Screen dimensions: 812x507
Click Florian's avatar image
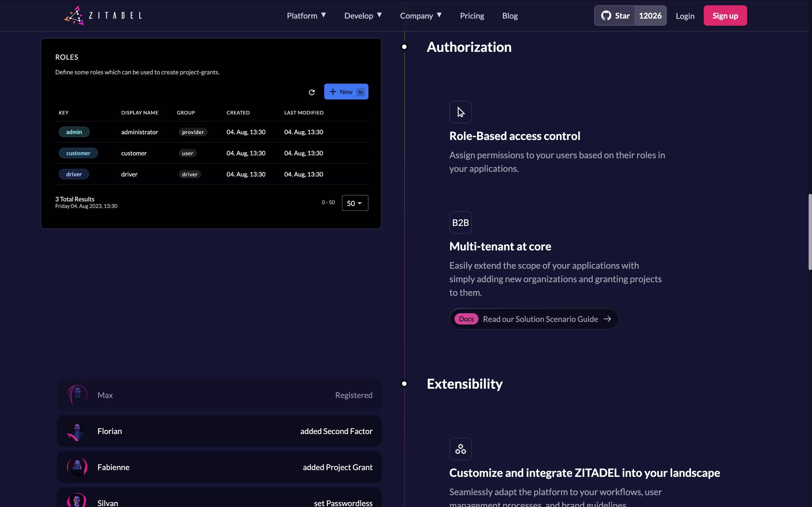(x=77, y=431)
